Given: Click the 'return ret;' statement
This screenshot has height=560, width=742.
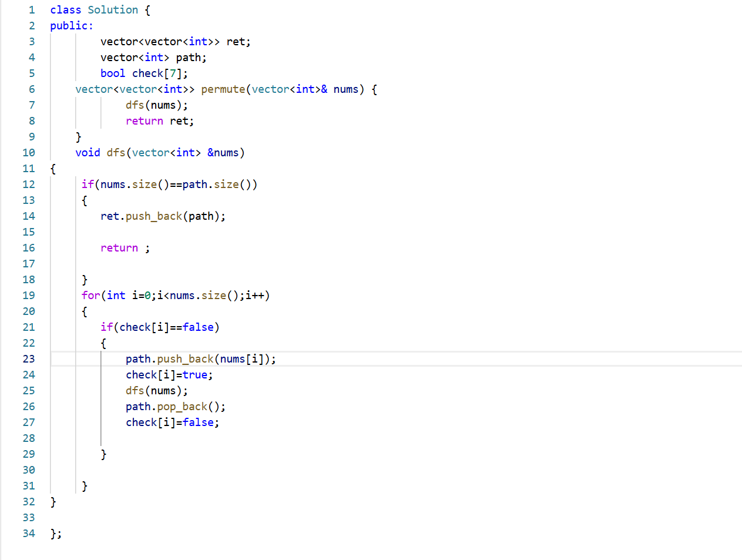Looking at the screenshot, I should click(160, 121).
